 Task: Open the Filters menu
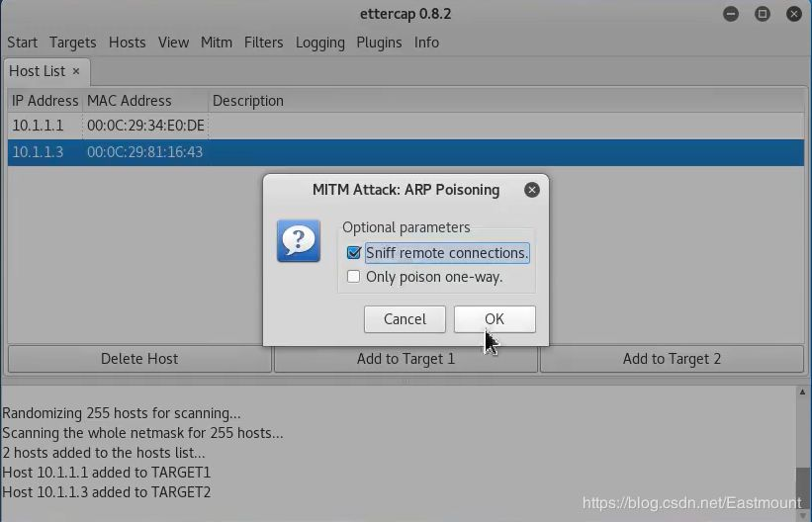pos(264,43)
